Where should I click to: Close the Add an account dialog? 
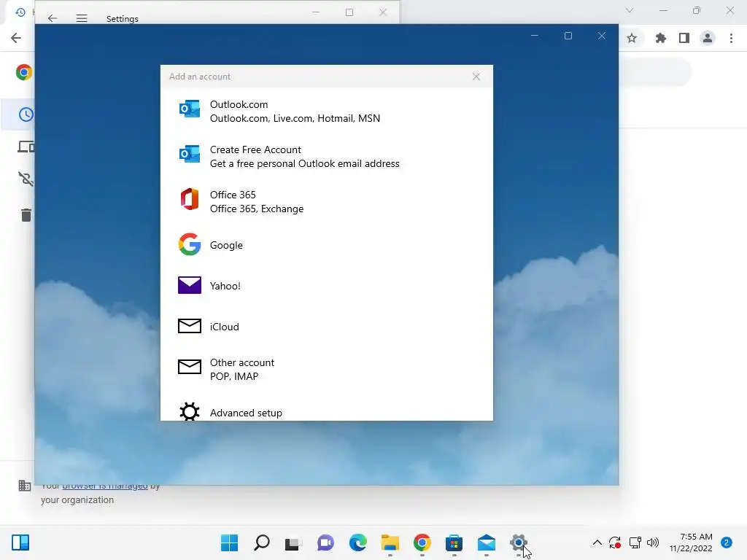tap(476, 77)
